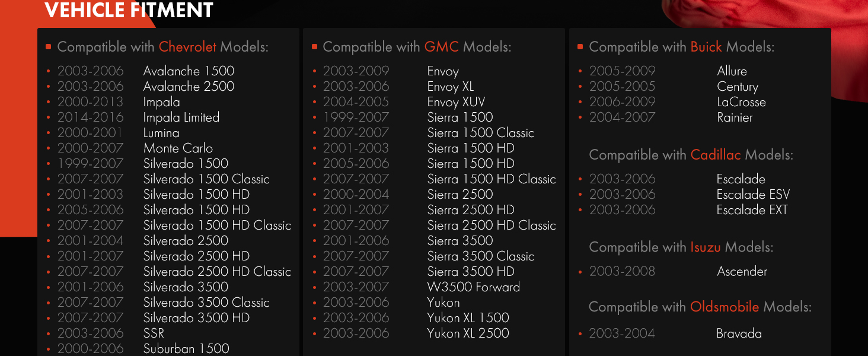Choose the red Isuzu brand name
The width and height of the screenshot is (868, 356).
(706, 247)
